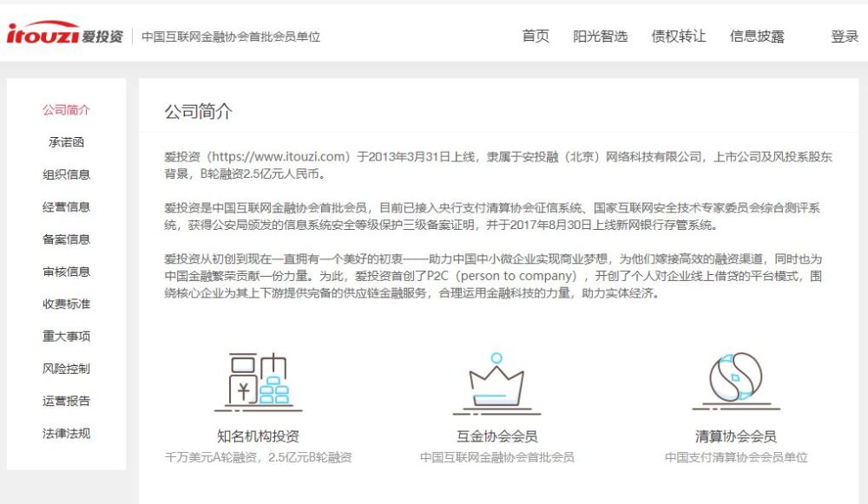The height and width of the screenshot is (504, 868).
Task: Open 经营信息 sidebar item
Action: coord(67,207)
